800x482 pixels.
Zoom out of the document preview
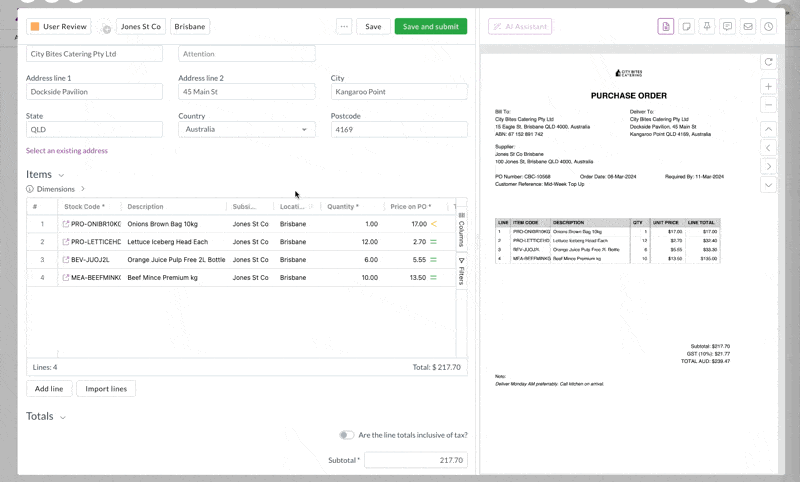(x=768, y=105)
